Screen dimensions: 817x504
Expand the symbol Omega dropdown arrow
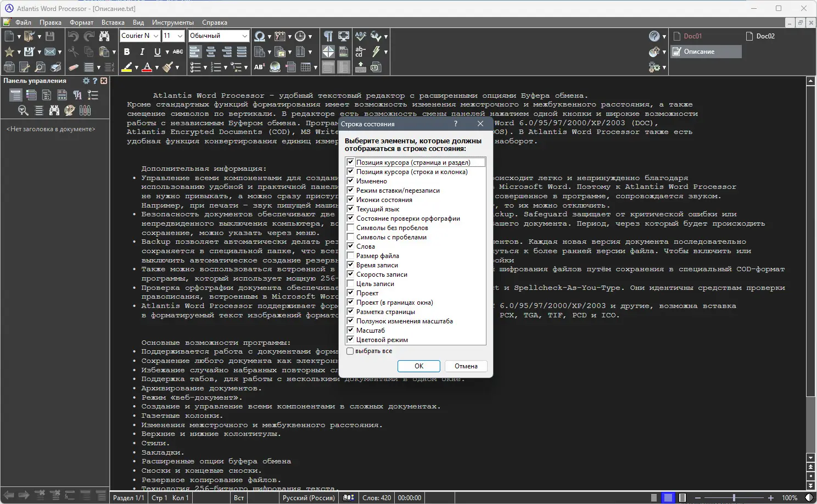tap(269, 37)
